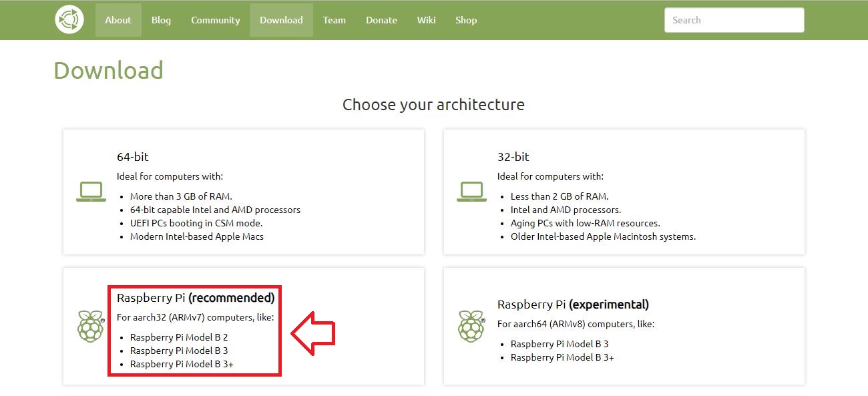Click 'For aarch64 (ARMv8) computers, like:' text

pyautogui.click(x=576, y=324)
